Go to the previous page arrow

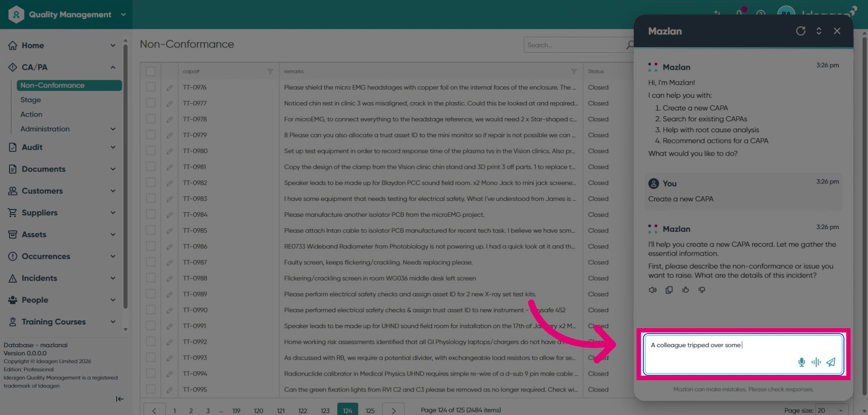154,410
